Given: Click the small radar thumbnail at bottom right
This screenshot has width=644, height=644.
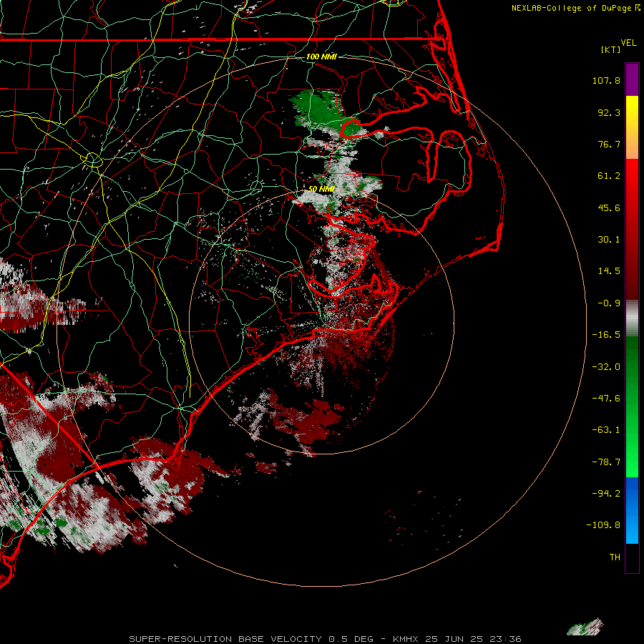Looking at the screenshot, I should pos(585,627).
